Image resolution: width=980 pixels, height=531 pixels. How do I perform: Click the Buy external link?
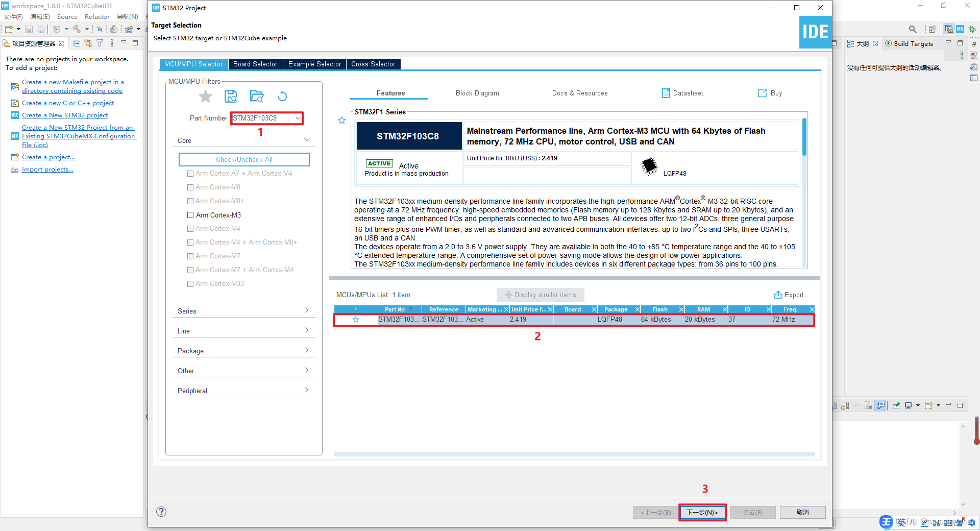[x=770, y=93]
